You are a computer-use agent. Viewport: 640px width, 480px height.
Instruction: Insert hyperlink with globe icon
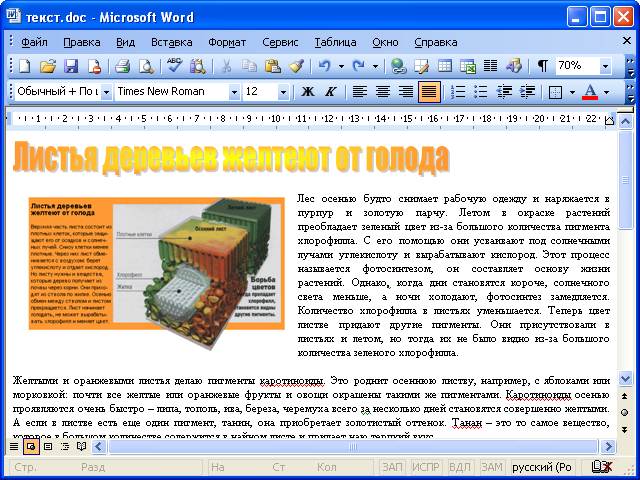(x=398, y=66)
